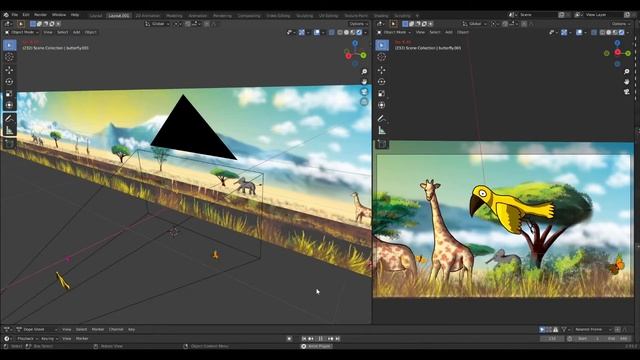Open Global orientation dropdown in right viewport
640x360 pixels.
coord(475,24)
